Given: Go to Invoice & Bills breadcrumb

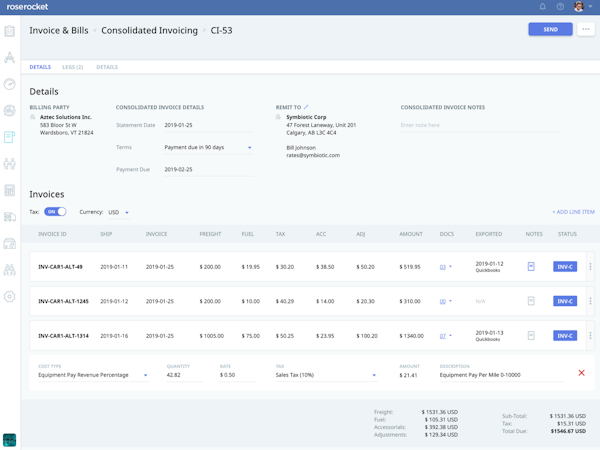Looking at the screenshot, I should point(59,30).
